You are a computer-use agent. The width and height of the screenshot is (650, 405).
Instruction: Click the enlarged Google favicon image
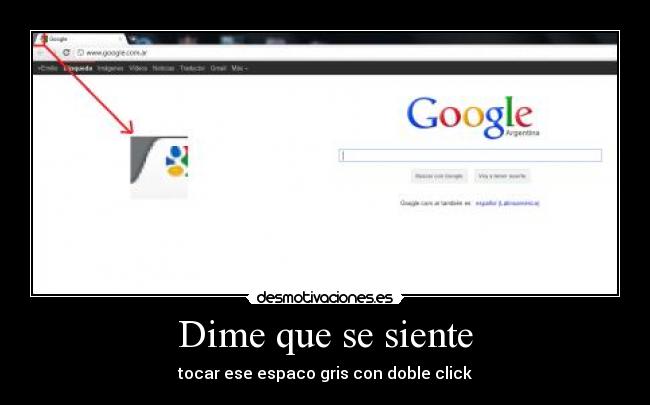159,167
